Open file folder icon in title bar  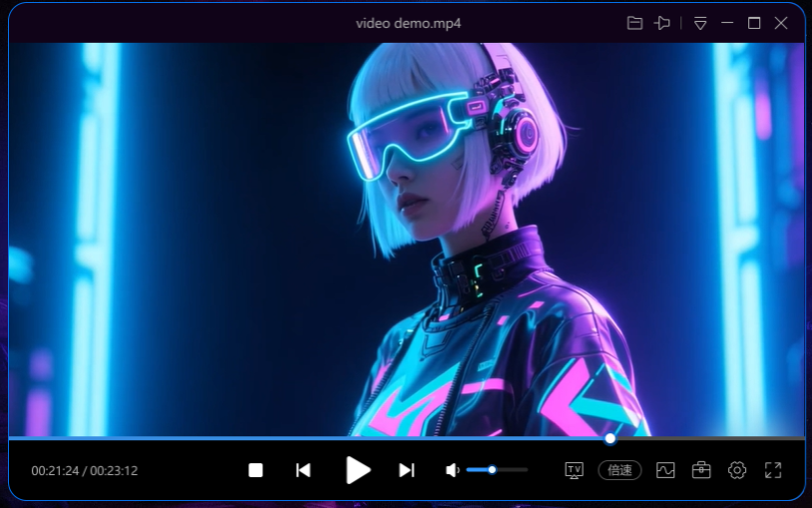click(x=634, y=23)
